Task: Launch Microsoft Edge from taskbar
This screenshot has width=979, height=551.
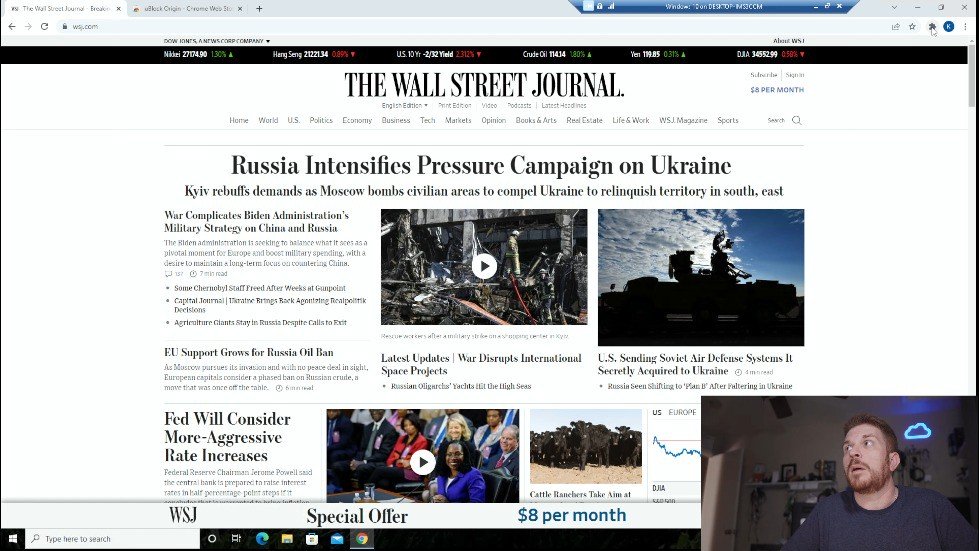Action: click(262, 539)
